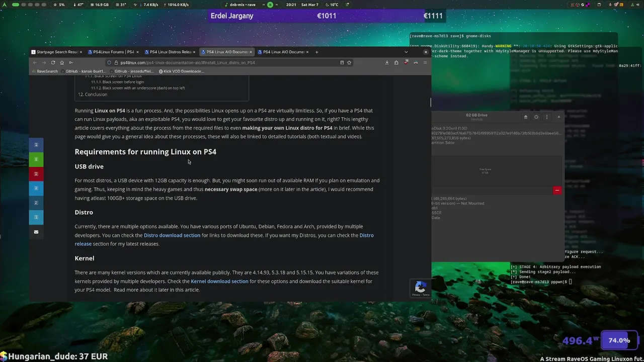Screen dimensions: 644x362
Task: Open a new browser tab with plus
Action: pos(316,52)
